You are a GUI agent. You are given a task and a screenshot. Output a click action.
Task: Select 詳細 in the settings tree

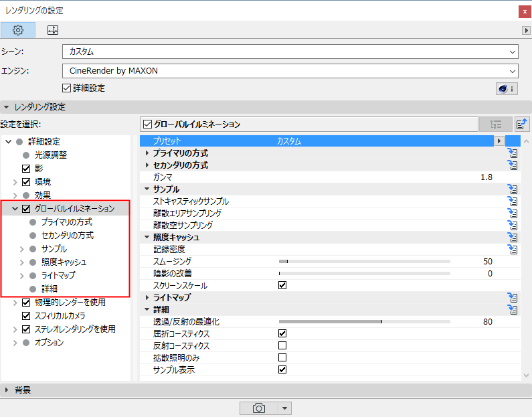tap(50, 289)
